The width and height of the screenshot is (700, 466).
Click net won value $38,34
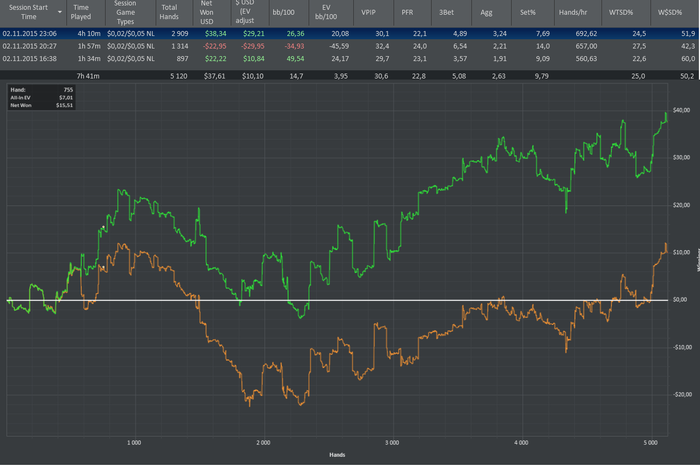(216, 33)
